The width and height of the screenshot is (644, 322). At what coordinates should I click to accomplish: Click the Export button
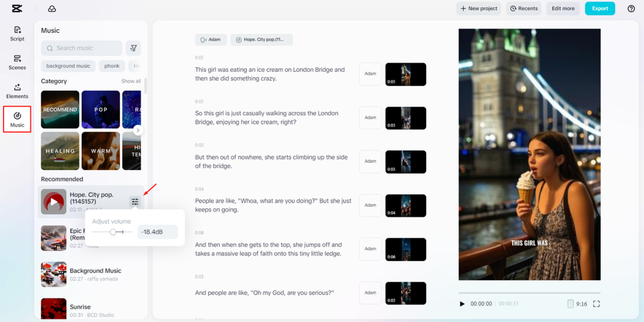point(600,8)
